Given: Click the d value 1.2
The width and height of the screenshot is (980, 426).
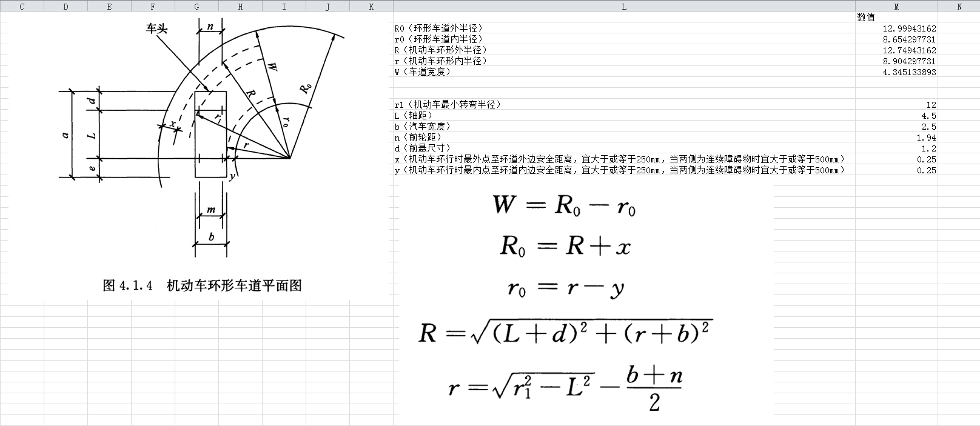Looking at the screenshot, I should pyautogui.click(x=896, y=148).
